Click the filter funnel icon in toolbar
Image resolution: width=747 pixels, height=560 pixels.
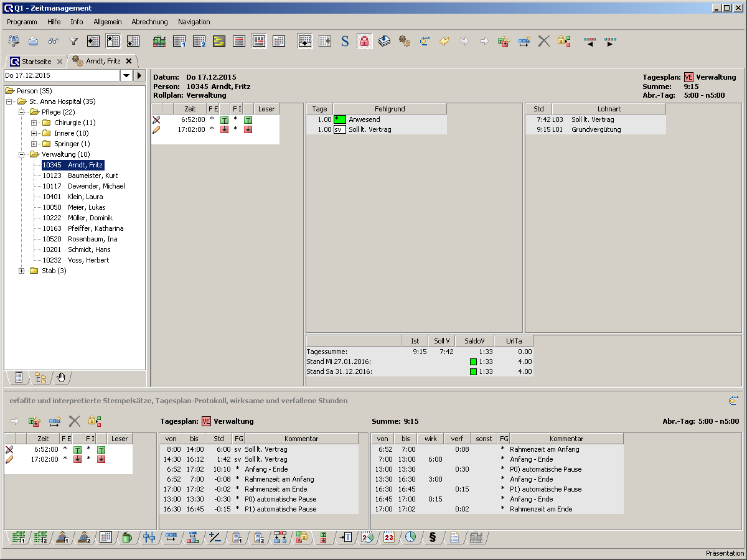pyautogui.click(x=73, y=42)
